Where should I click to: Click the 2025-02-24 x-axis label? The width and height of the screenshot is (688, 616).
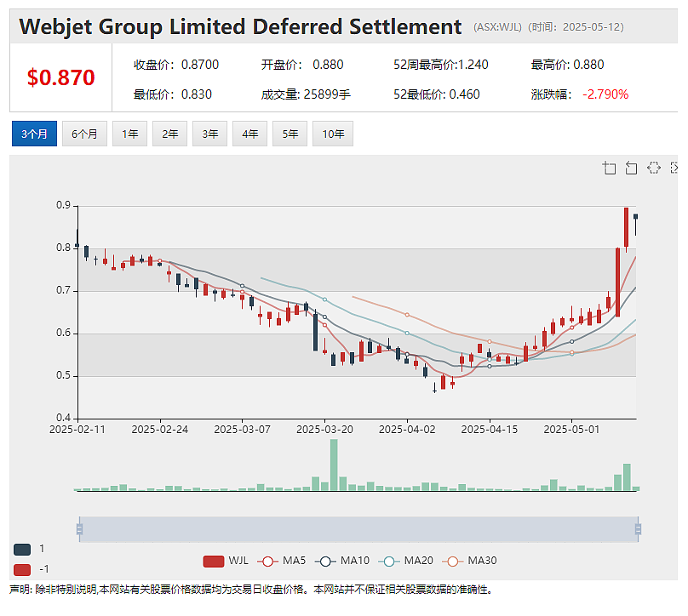point(160,429)
